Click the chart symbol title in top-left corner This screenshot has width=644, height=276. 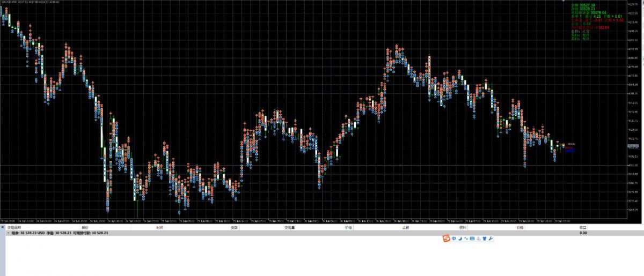[x=30, y=2]
